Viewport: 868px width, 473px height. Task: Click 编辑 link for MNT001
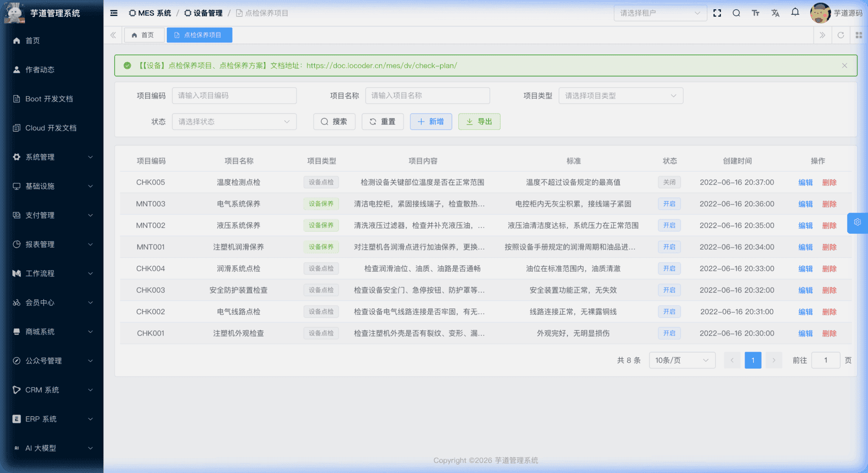pos(805,247)
